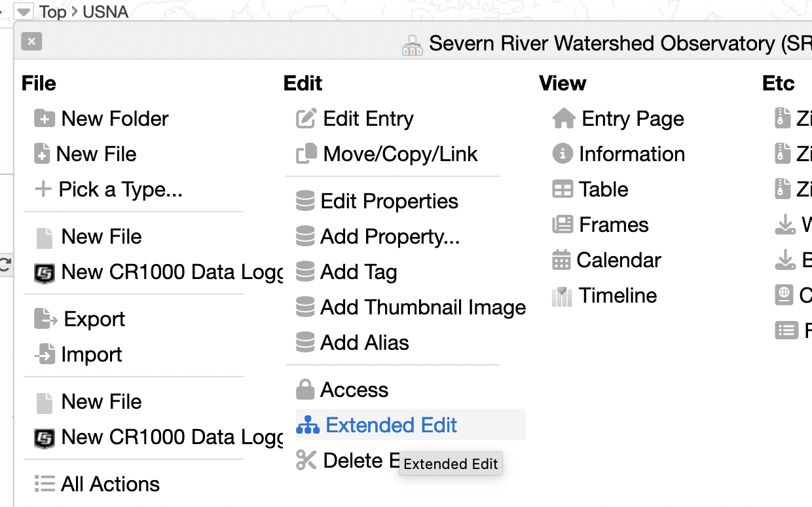812x507 pixels.
Task: Click USNA breadcrumb link
Action: click(x=105, y=12)
